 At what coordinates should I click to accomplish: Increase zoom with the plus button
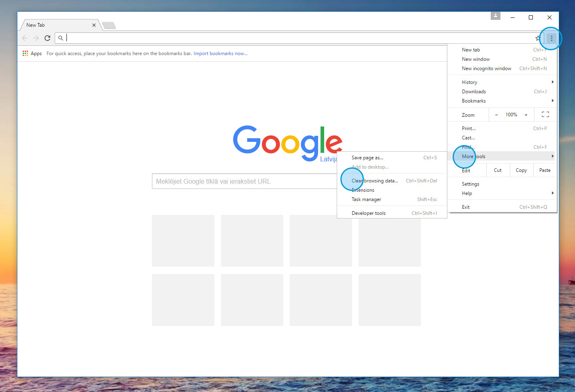526,115
